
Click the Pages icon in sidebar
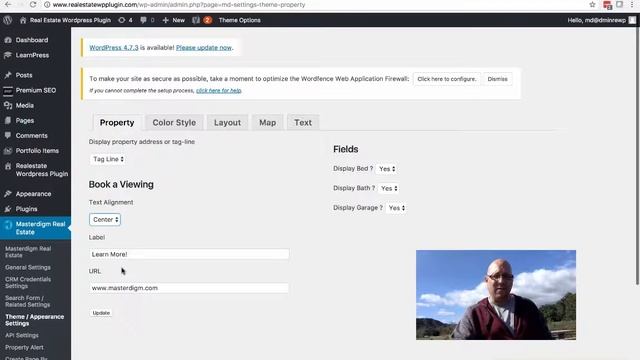click(x=8, y=120)
